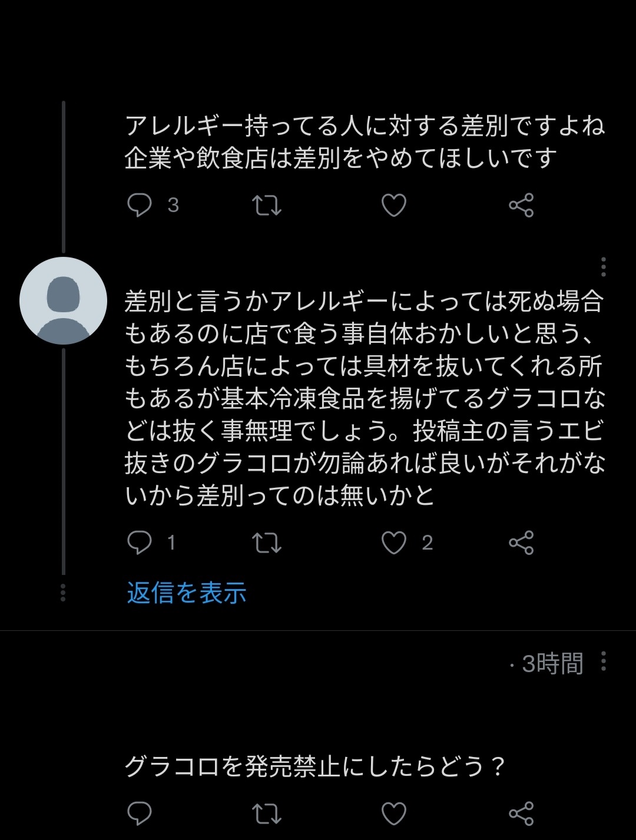Share the long グラコロ explanation tweet
The width and height of the screenshot is (636, 840).
pyautogui.click(x=521, y=543)
